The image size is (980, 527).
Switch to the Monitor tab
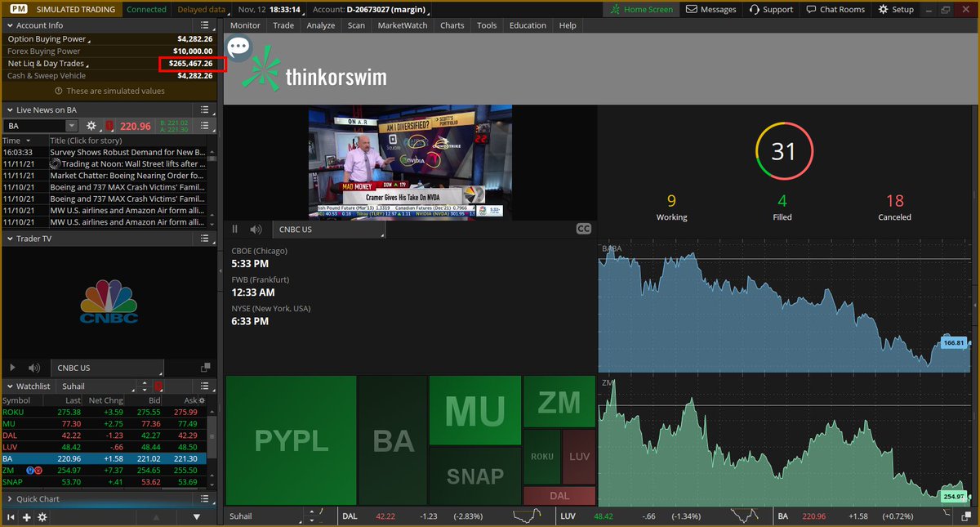(x=245, y=25)
